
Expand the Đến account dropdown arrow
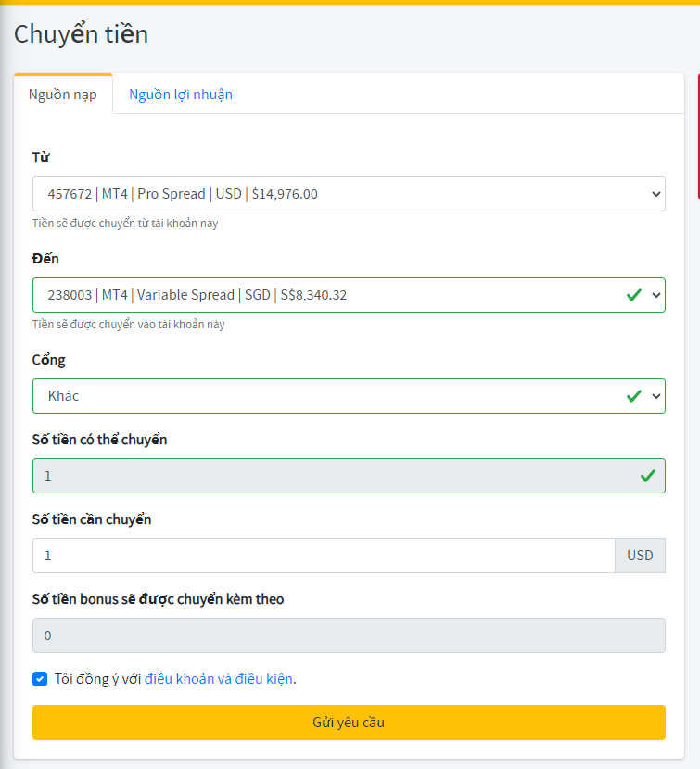655,295
